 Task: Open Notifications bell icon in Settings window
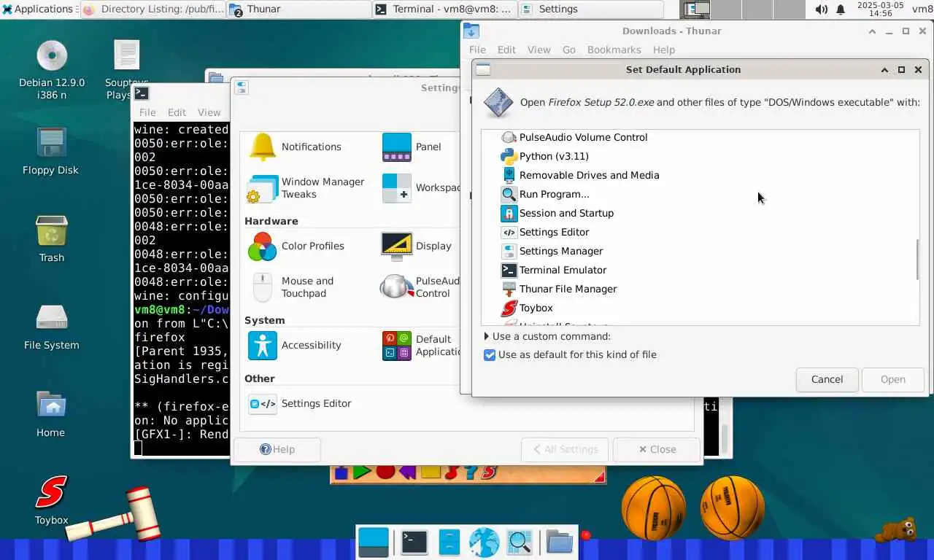[262, 147]
